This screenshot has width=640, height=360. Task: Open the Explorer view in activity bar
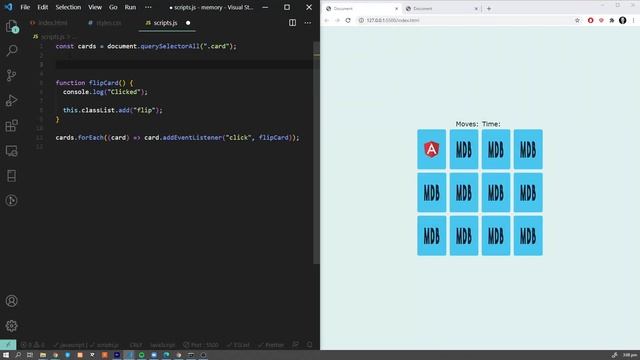pos(11,26)
